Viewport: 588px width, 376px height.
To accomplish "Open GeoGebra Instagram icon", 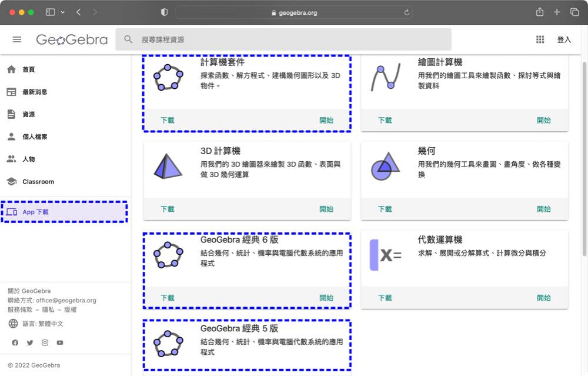I will (x=45, y=342).
